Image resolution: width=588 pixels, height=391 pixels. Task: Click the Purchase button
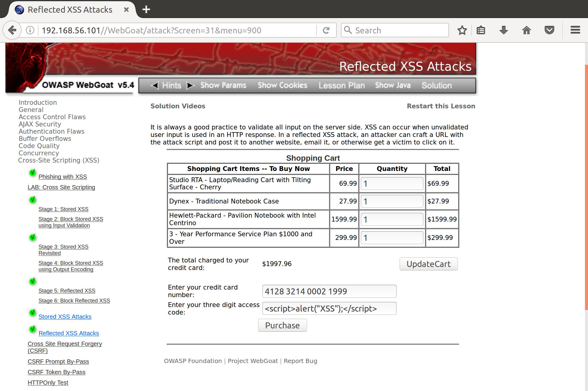pos(282,325)
